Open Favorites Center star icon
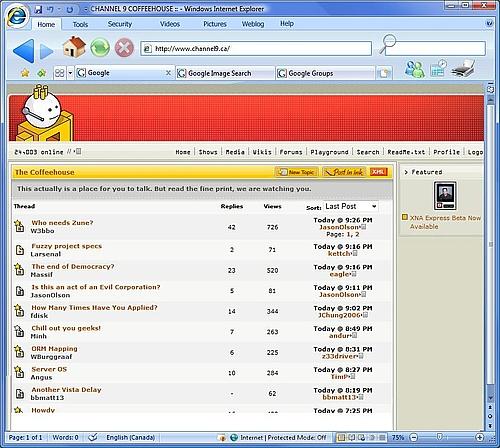The height and width of the screenshot is (448, 500). [25, 73]
